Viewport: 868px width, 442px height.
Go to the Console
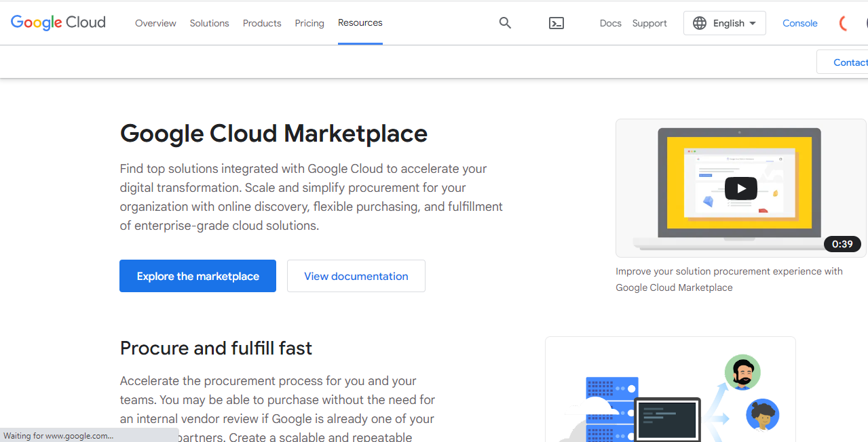(800, 23)
